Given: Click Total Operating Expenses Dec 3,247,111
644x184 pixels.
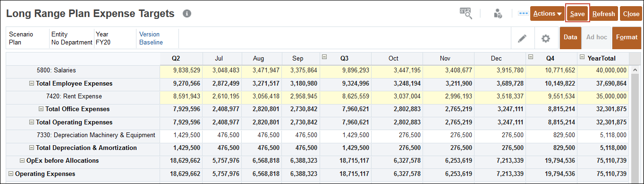Looking at the screenshot, I should 500,123.
